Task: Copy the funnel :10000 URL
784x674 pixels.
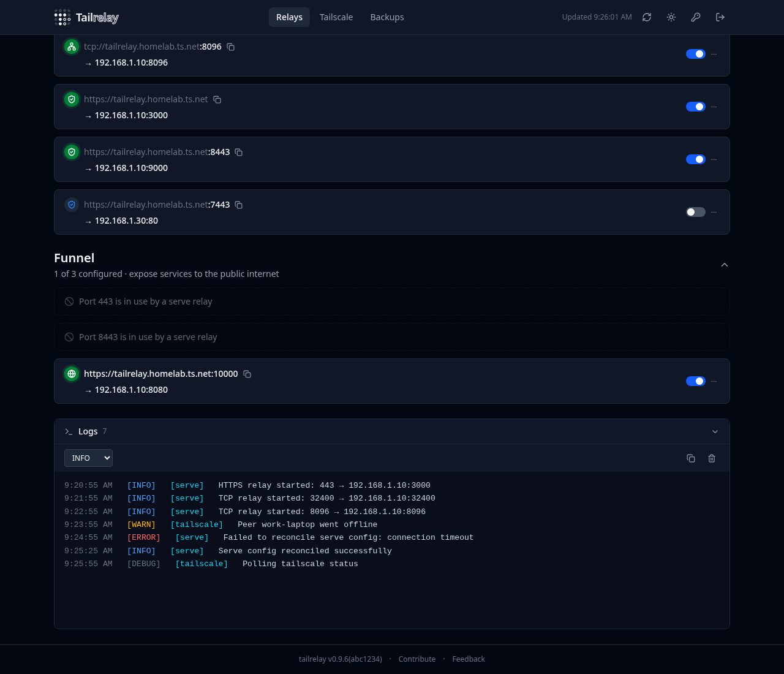Action: [x=247, y=374]
